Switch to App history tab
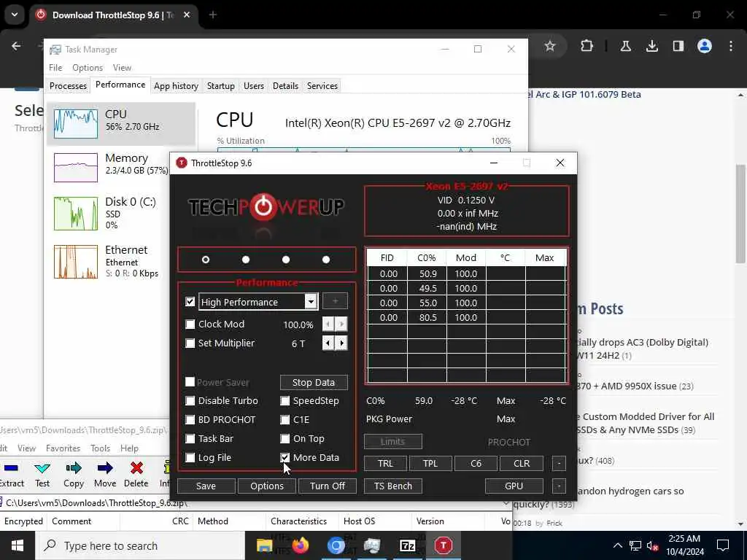747x560 pixels. (x=176, y=86)
